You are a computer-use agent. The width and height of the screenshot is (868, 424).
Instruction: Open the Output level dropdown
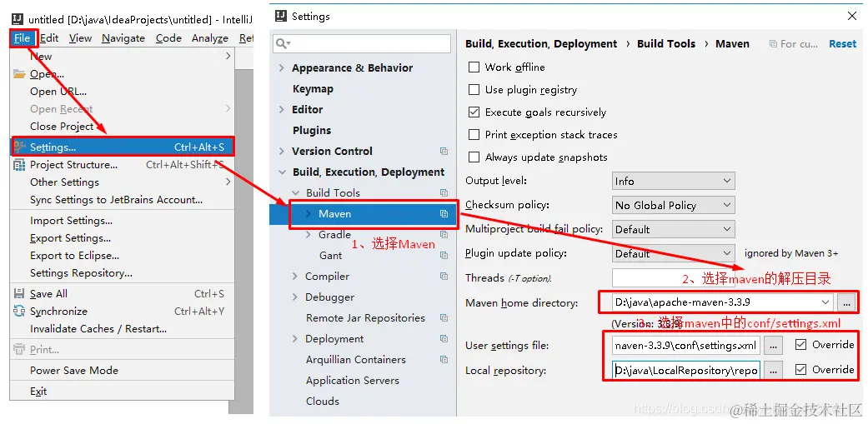click(673, 181)
